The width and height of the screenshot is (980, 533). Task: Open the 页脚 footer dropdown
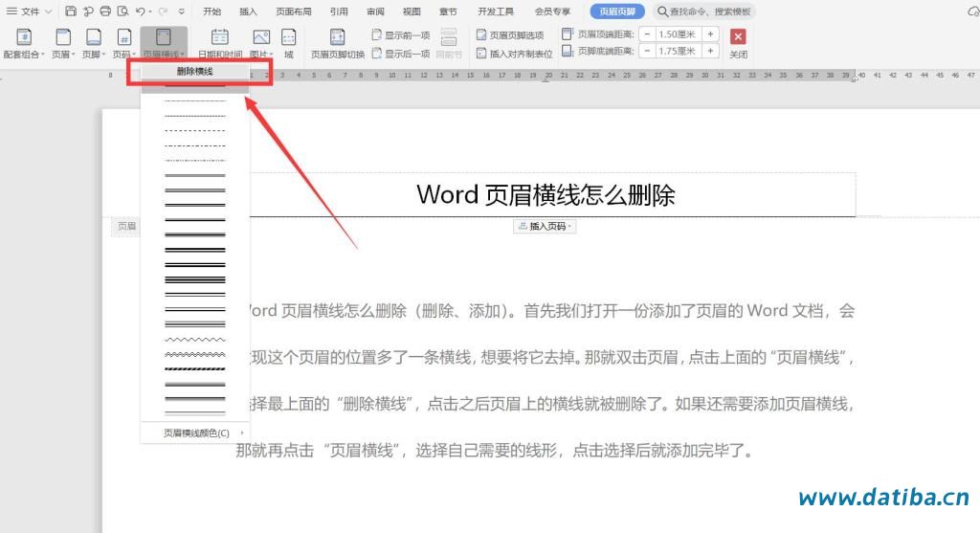point(93,44)
